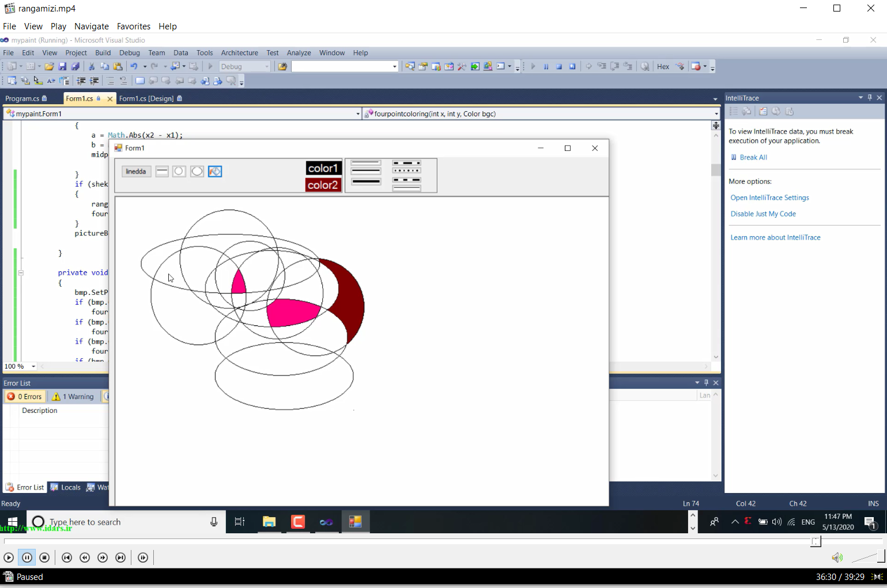Toggle the 0 Errors filter button
The height and width of the screenshot is (588, 887).
coord(25,397)
